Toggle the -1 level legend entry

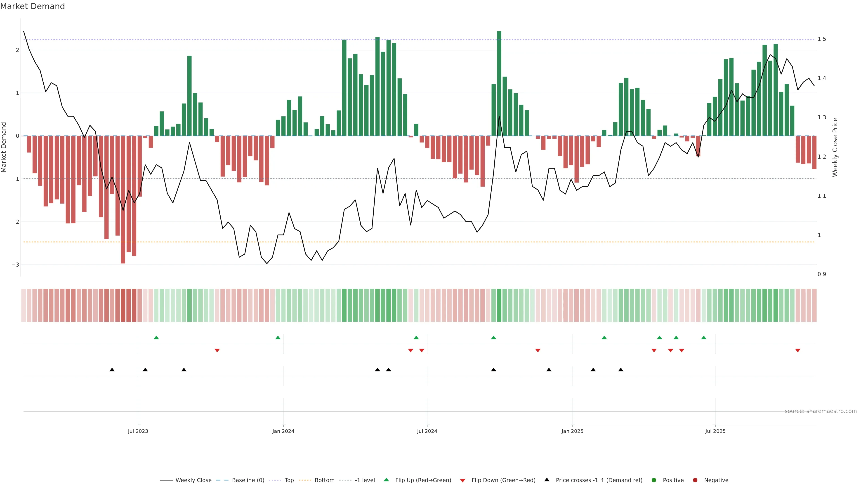coord(365,480)
